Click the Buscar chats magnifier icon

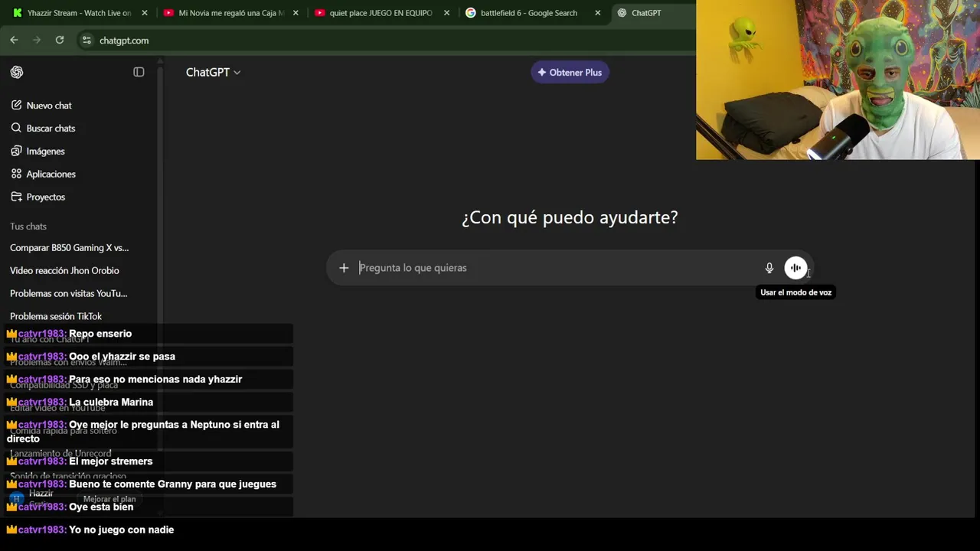[16, 129]
